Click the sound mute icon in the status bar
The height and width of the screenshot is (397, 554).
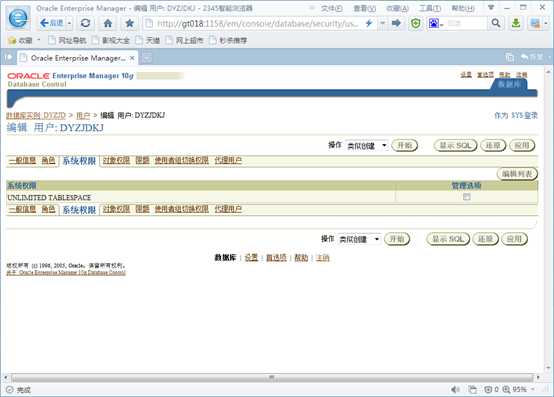point(455,390)
